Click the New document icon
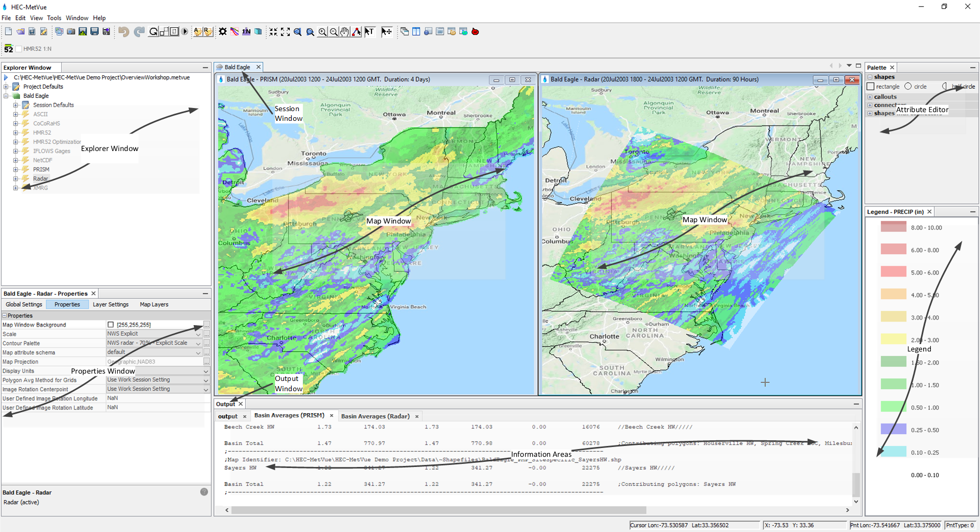Screen dimensions: 980x532 (9, 32)
